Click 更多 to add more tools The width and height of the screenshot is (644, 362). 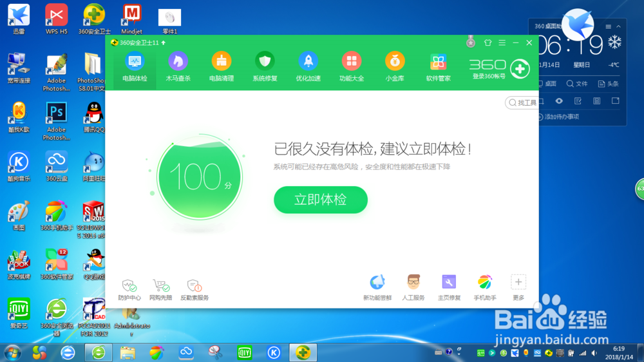click(x=518, y=287)
